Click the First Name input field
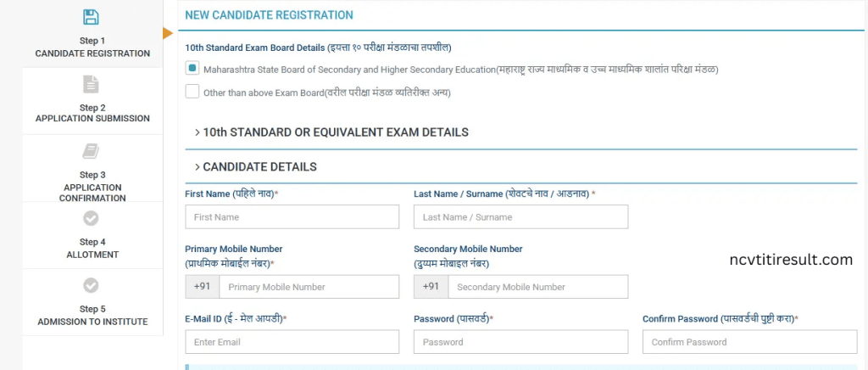The image size is (868, 370). [292, 217]
